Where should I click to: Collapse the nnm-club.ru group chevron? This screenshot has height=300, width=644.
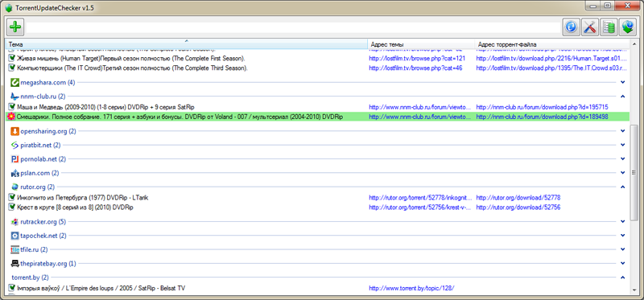click(x=622, y=97)
